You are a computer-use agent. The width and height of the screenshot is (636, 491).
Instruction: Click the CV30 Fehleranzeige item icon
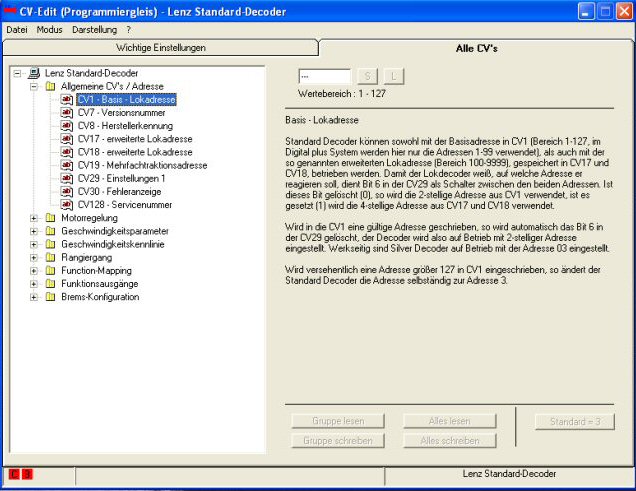click(66, 191)
